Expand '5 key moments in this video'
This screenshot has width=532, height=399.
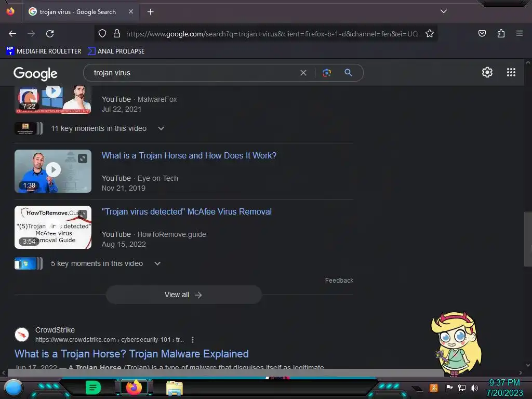[x=157, y=263]
